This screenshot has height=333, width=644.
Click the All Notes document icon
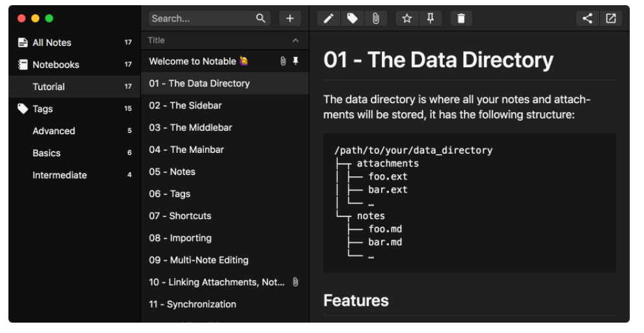tap(23, 42)
